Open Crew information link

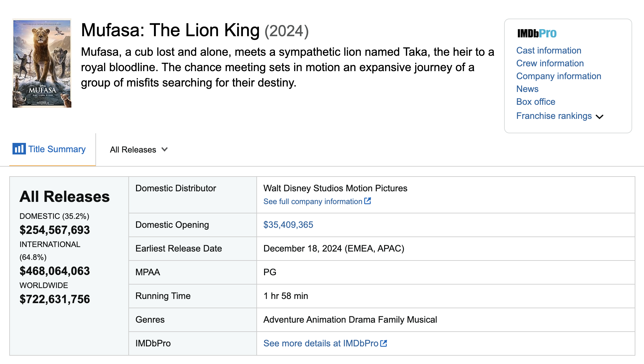pos(550,63)
